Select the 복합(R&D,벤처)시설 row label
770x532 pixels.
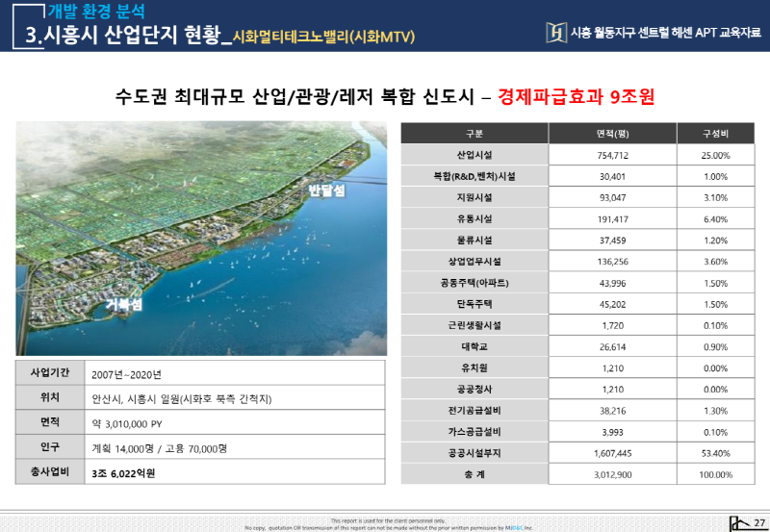coord(474,176)
